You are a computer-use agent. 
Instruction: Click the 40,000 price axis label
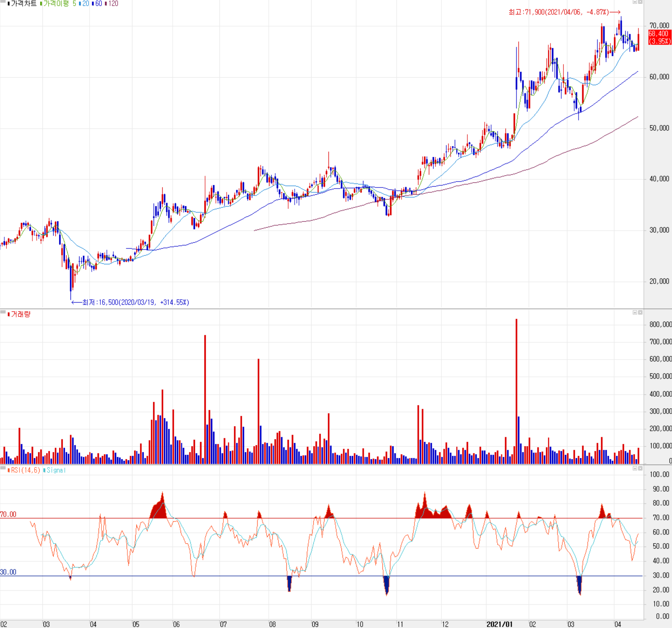[659, 179]
